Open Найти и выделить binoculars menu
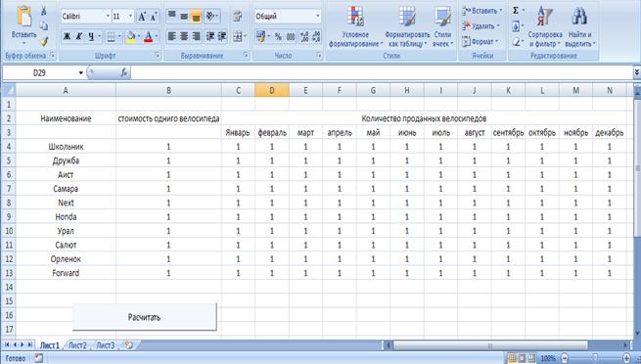 [580, 27]
